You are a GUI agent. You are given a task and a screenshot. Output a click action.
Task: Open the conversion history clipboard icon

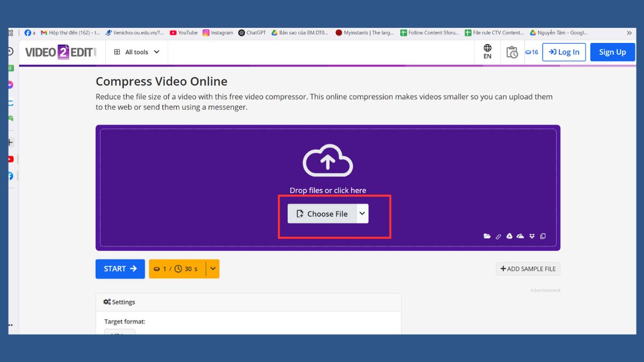512,52
